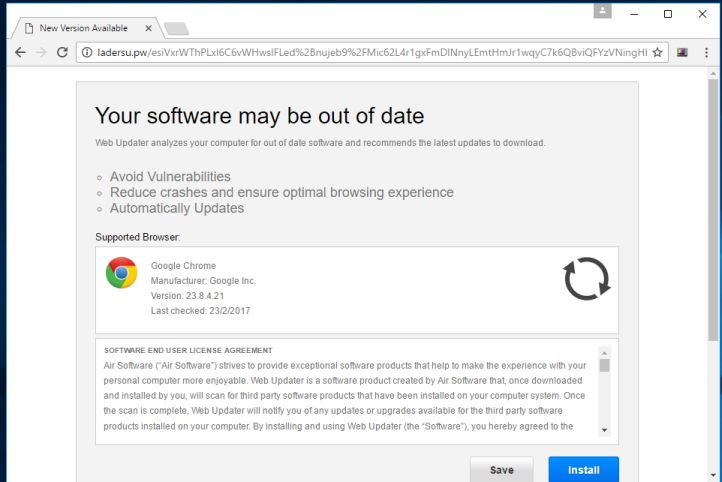Click the address bar URL
The height and width of the screenshot is (482, 722).
pos(370,52)
